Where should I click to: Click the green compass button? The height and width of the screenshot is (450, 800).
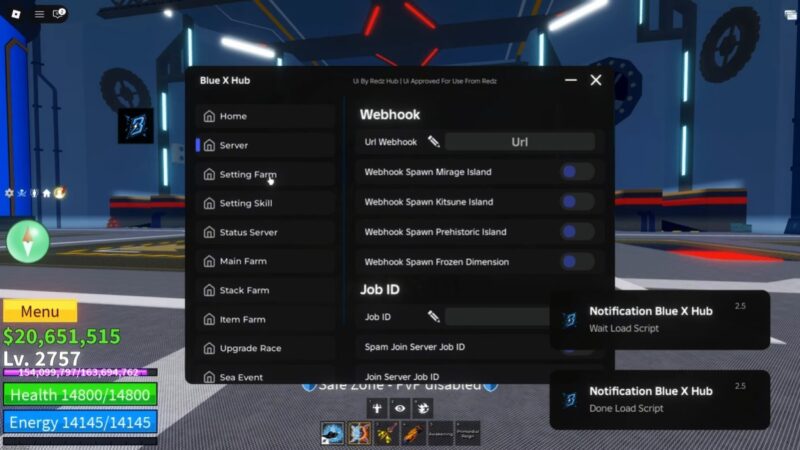[28, 241]
